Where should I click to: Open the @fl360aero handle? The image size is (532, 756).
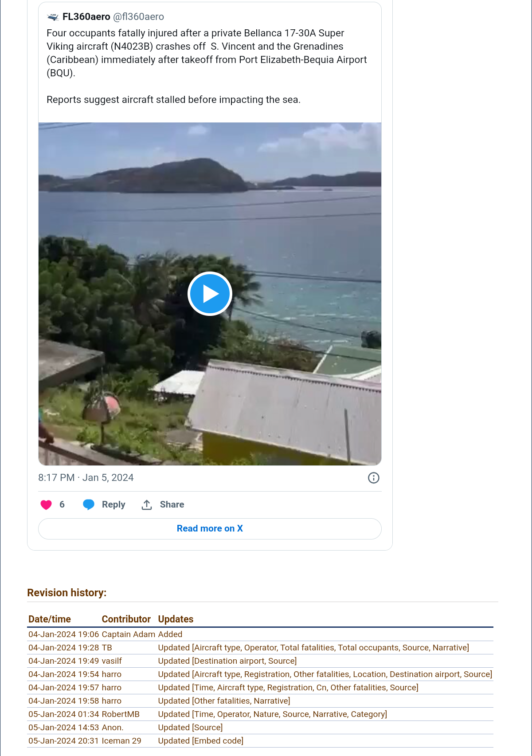tap(139, 17)
